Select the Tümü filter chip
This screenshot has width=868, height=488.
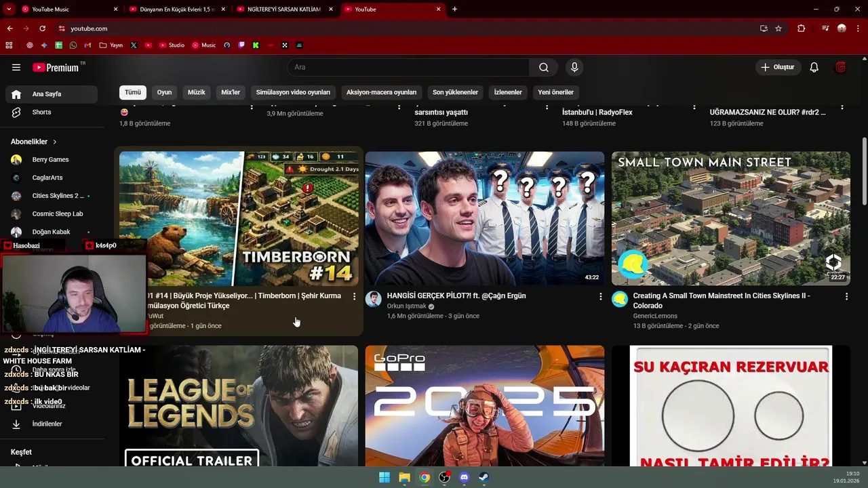click(x=133, y=92)
